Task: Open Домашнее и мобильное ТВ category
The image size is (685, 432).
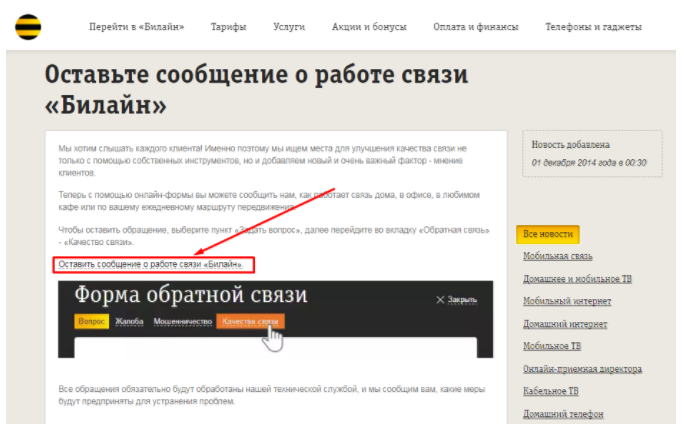Action: (x=578, y=279)
